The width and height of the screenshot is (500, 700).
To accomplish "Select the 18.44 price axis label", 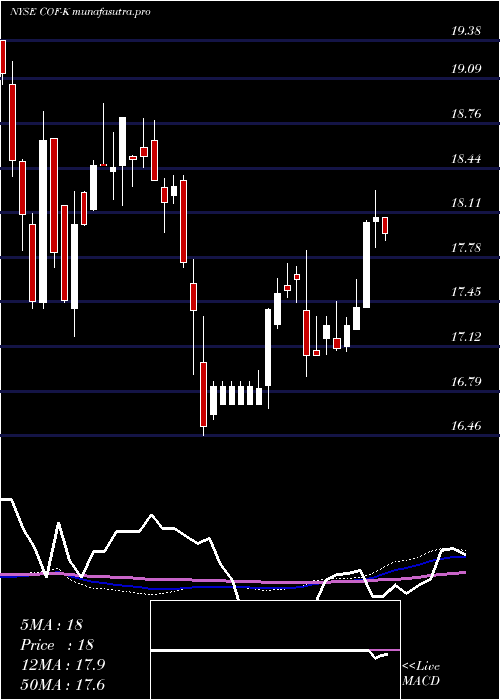I will pyautogui.click(x=466, y=158).
